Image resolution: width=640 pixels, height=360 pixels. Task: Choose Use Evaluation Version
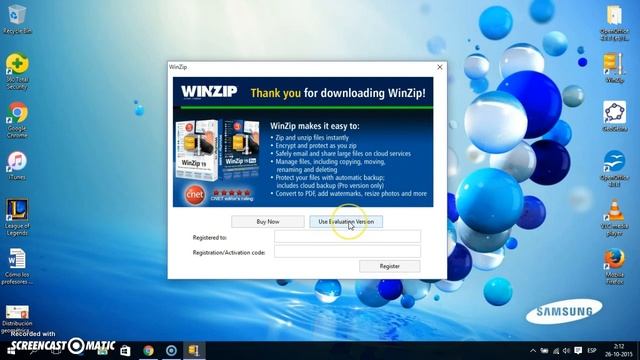(x=346, y=222)
